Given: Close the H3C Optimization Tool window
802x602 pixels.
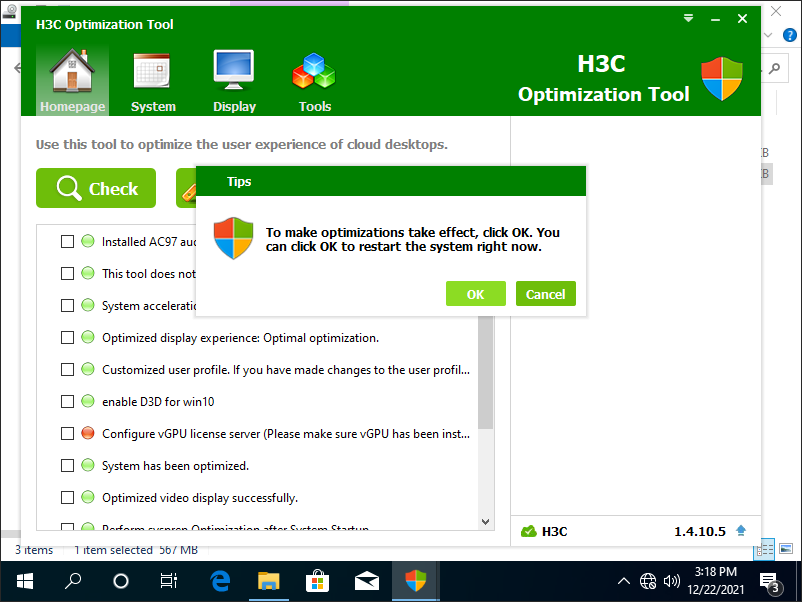Looking at the screenshot, I should (x=742, y=19).
